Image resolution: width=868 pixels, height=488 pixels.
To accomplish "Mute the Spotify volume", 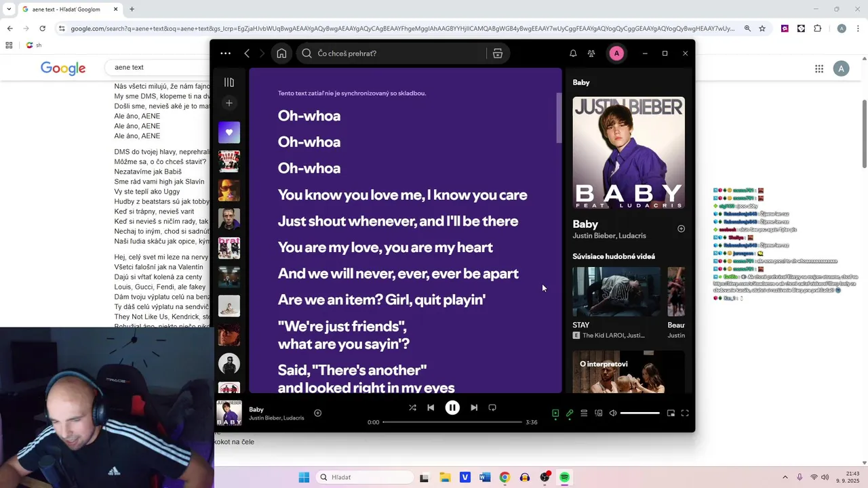I will coord(613,413).
